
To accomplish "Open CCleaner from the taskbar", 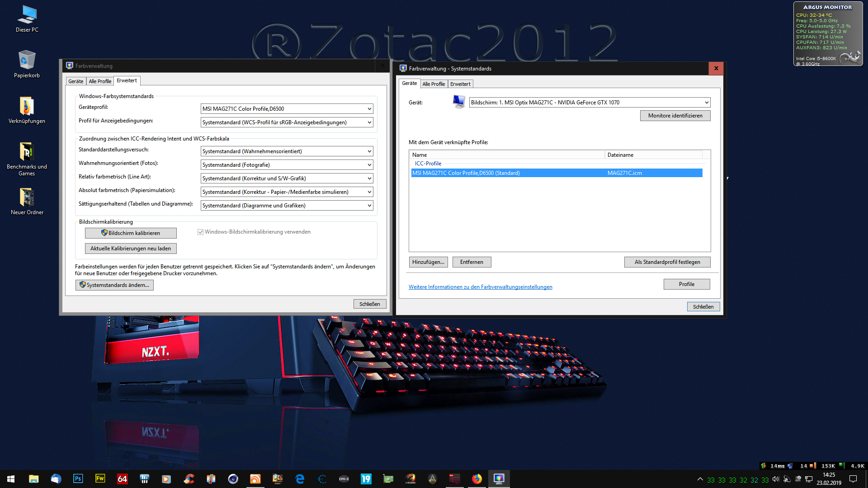I will 189,479.
